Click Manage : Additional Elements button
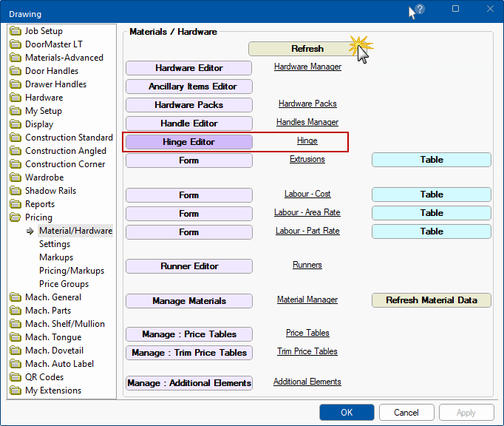Viewport: 504px width, 426px height. click(x=189, y=383)
